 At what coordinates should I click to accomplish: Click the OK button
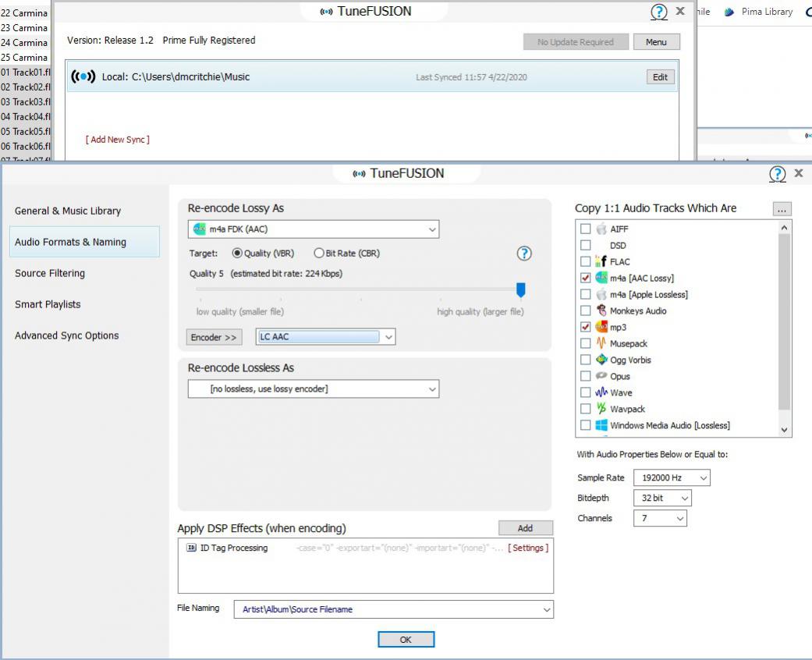point(406,640)
